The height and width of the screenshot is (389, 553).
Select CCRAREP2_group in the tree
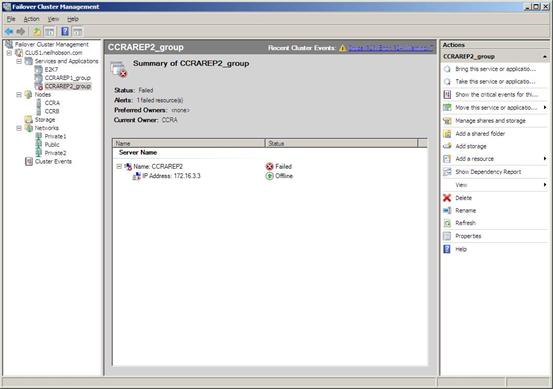point(68,86)
